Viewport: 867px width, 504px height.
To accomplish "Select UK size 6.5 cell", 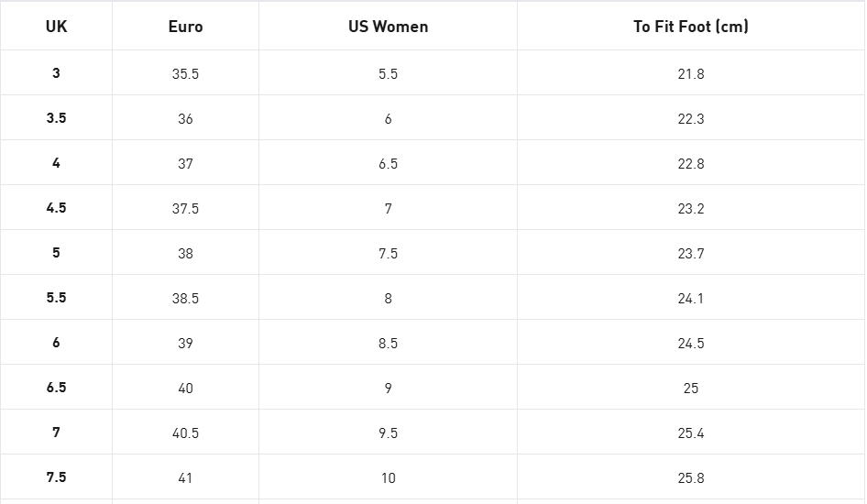I will tap(57, 388).
